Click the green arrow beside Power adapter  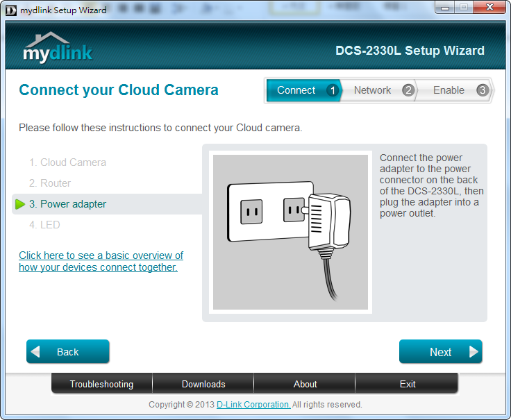coord(20,204)
